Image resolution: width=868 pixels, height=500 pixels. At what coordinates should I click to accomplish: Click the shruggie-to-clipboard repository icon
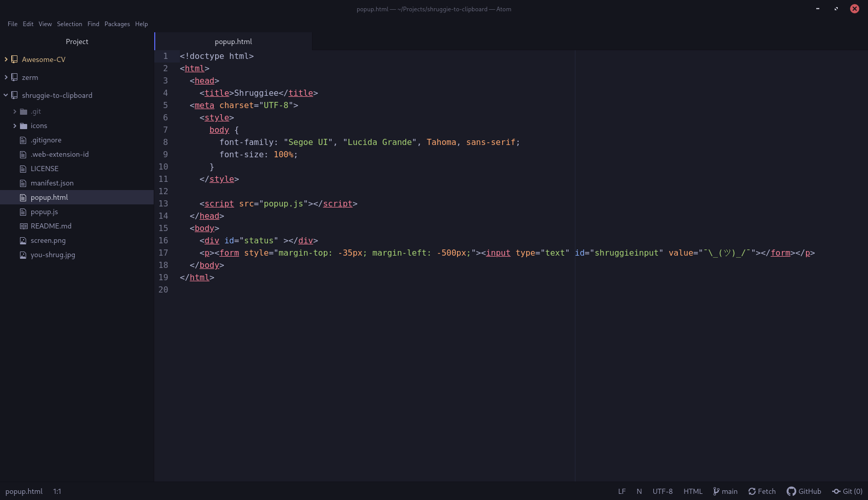14,95
